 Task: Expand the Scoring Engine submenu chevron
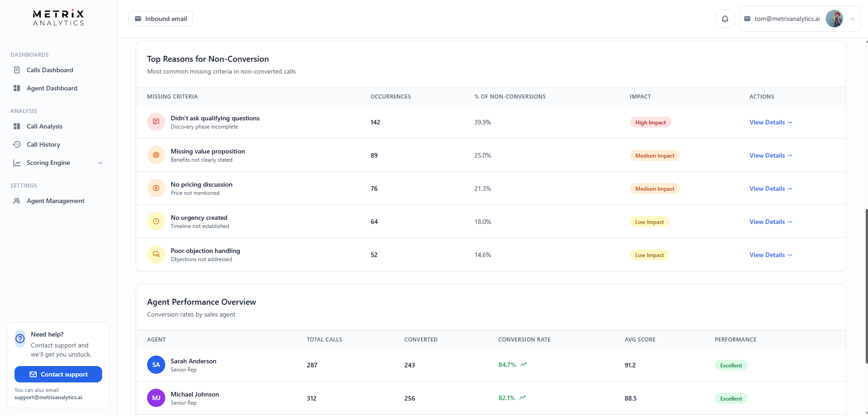pos(100,163)
